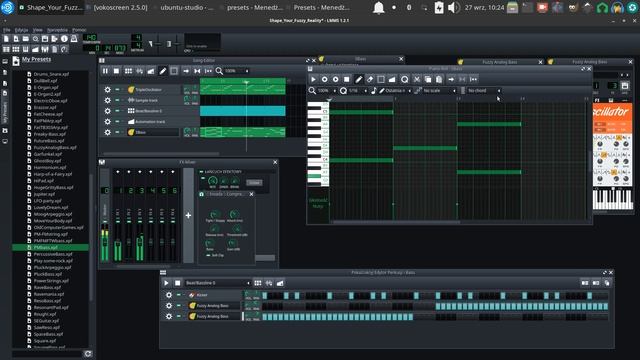Click the add FX channel plus button
The image size is (640, 360).
(x=188, y=215)
